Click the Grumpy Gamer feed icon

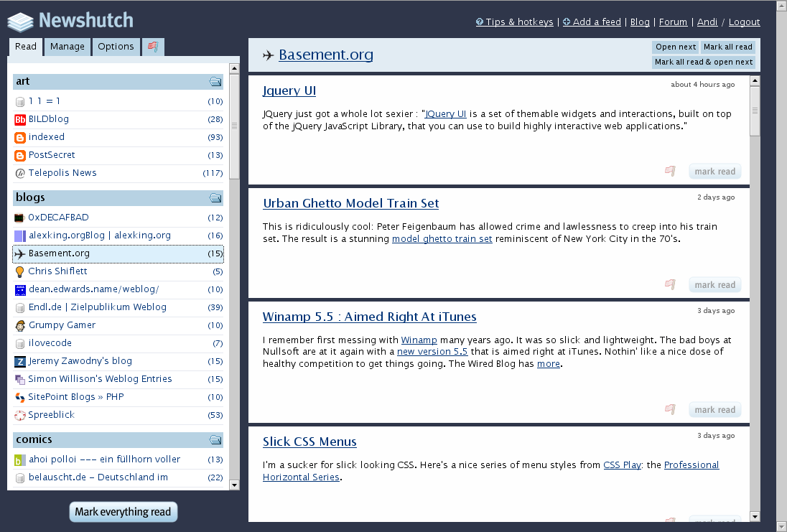coord(20,326)
